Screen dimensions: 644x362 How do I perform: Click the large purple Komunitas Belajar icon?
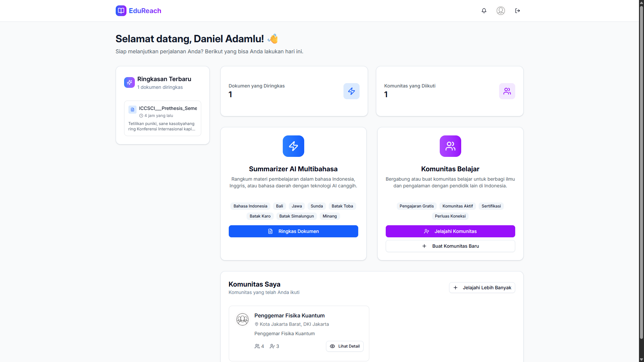(x=450, y=146)
